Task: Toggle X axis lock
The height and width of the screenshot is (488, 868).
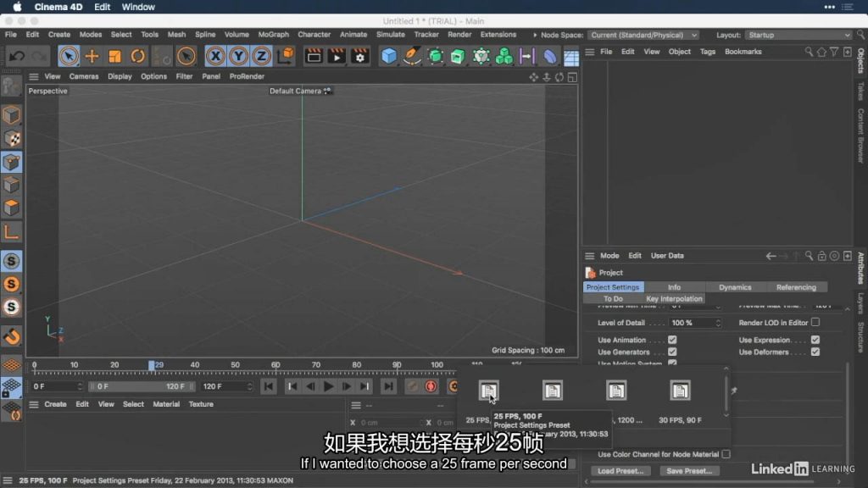Action: [x=215, y=56]
